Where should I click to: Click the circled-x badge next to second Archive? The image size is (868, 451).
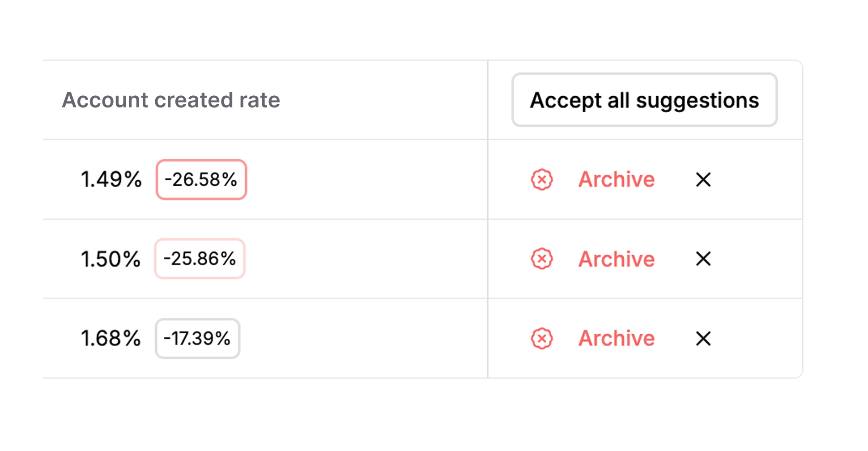[542, 259]
